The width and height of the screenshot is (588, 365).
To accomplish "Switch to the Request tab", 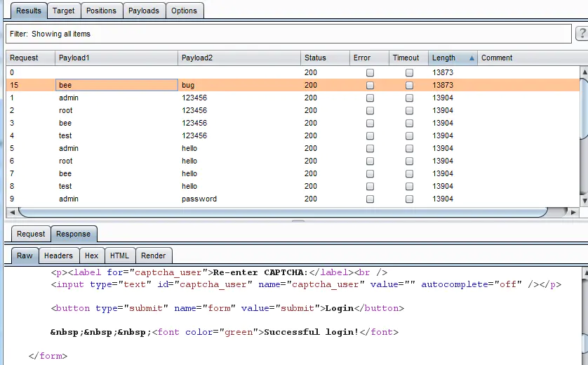I will tap(31, 234).
